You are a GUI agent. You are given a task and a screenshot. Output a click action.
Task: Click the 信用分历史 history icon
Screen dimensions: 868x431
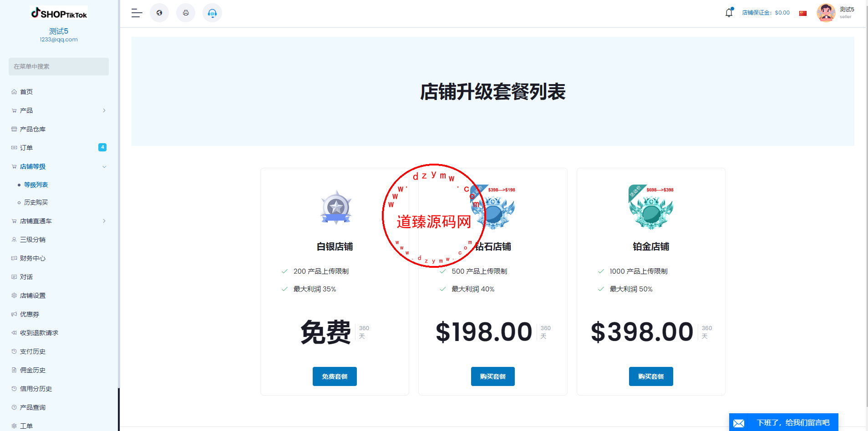tap(14, 389)
